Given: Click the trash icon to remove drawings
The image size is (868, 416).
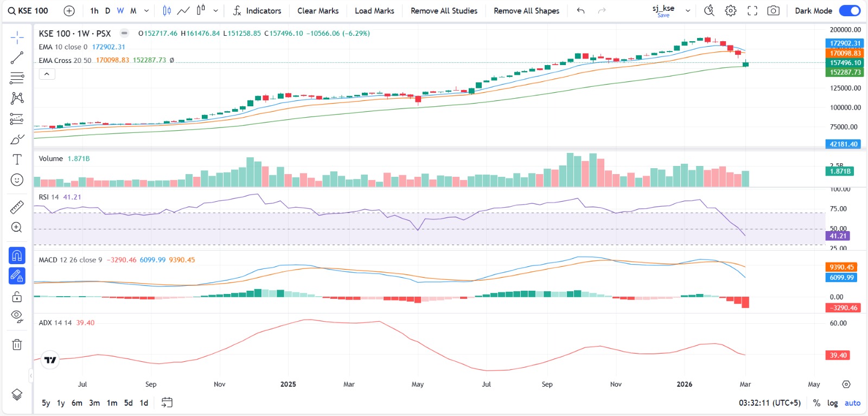Looking at the screenshot, I should pos(17,344).
